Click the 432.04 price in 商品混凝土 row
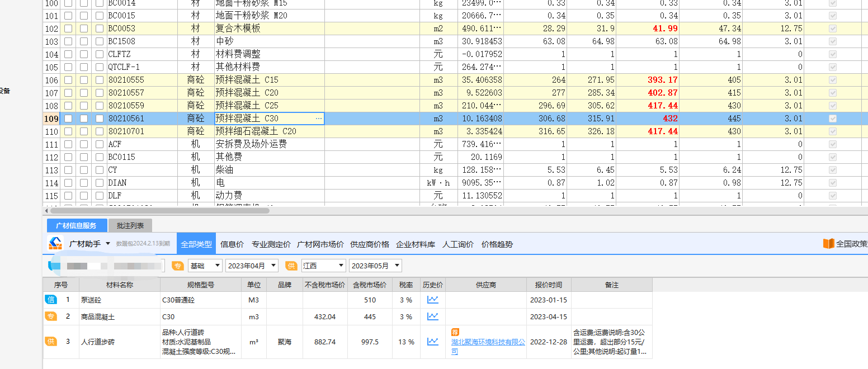This screenshot has width=868, height=369. point(325,316)
